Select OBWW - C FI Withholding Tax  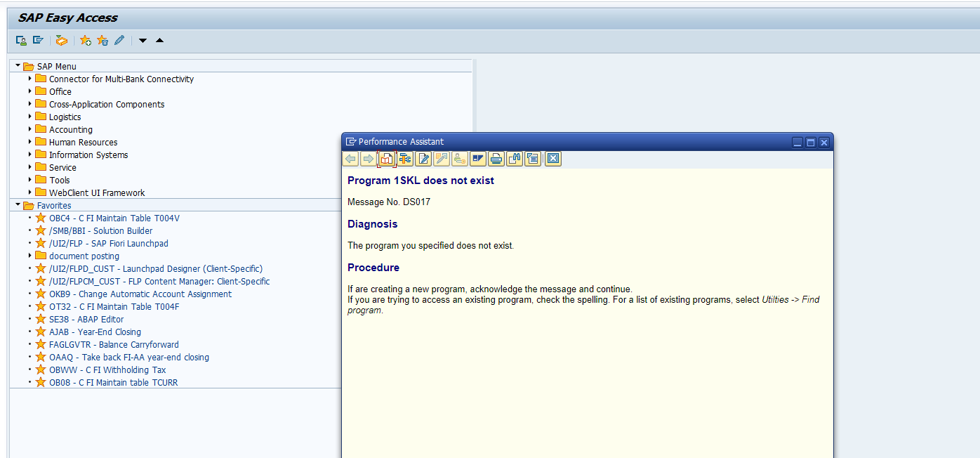(107, 370)
